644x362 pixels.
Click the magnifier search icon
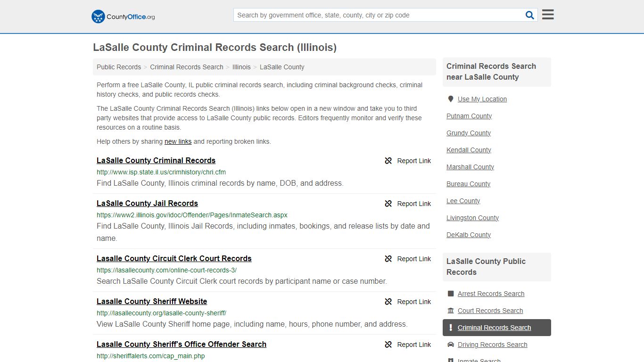click(530, 15)
